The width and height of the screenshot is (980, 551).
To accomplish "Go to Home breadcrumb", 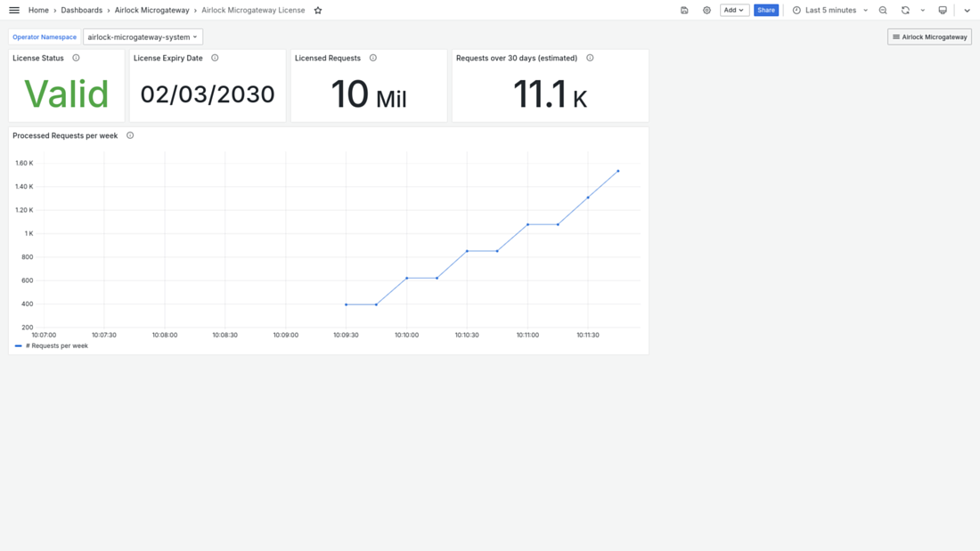I will [x=38, y=10].
